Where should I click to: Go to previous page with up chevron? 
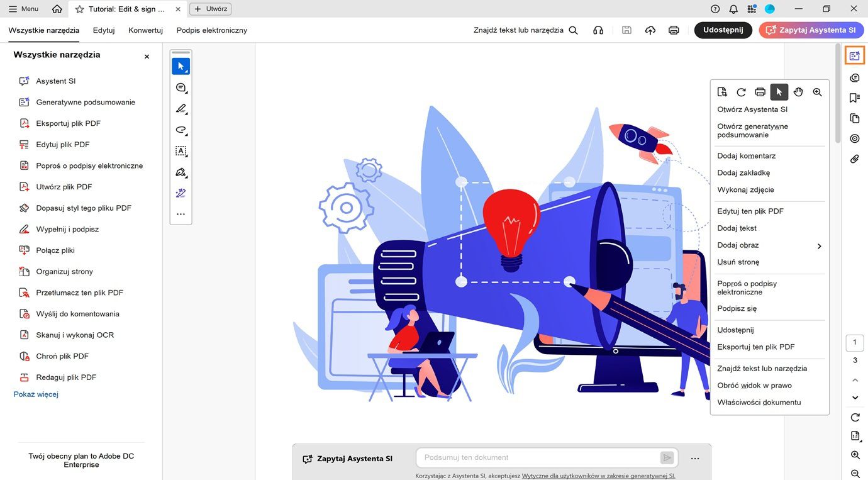pos(855,380)
